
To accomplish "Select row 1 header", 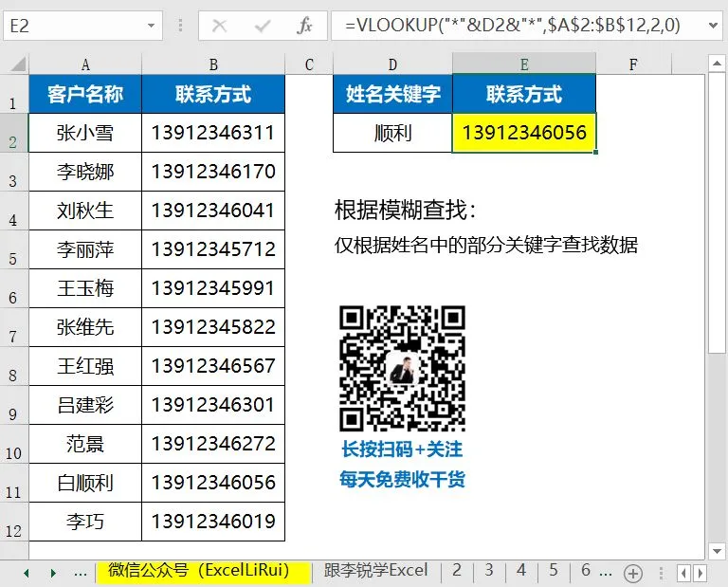I will [x=14, y=94].
